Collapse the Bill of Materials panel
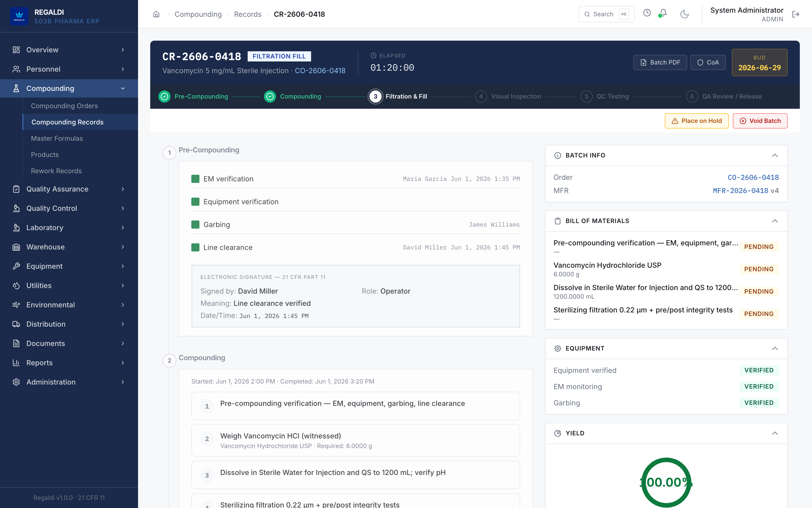Image resolution: width=812 pixels, height=508 pixels. (775, 221)
